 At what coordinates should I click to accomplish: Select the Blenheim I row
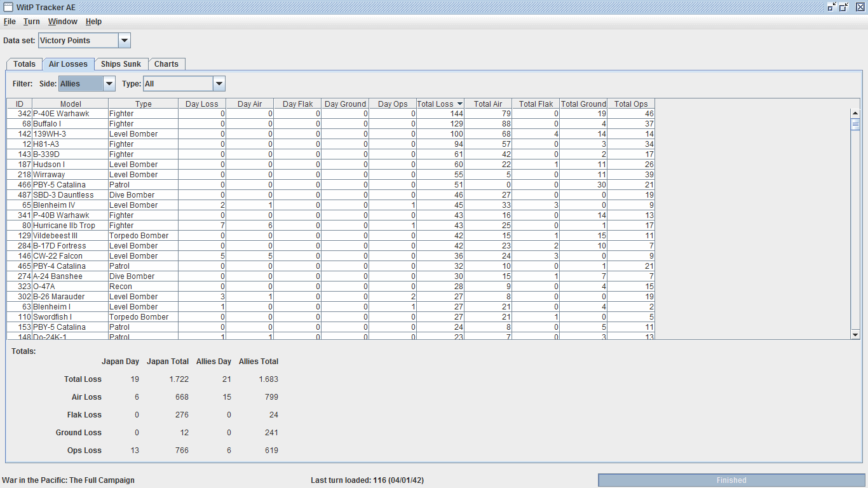pyautogui.click(x=330, y=307)
